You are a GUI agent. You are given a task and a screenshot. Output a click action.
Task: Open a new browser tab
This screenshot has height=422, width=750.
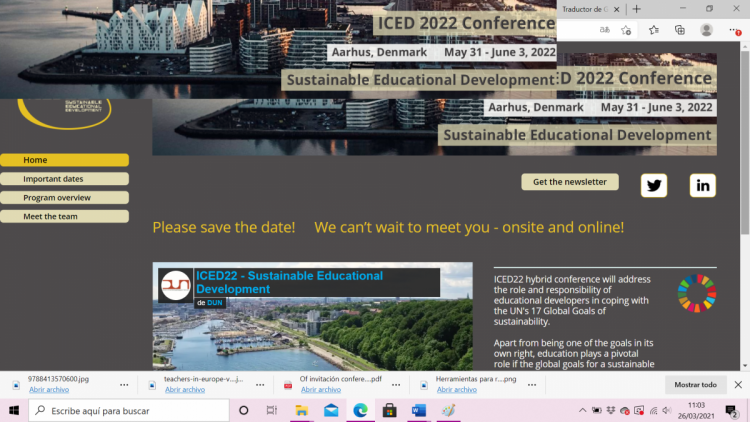636,8
